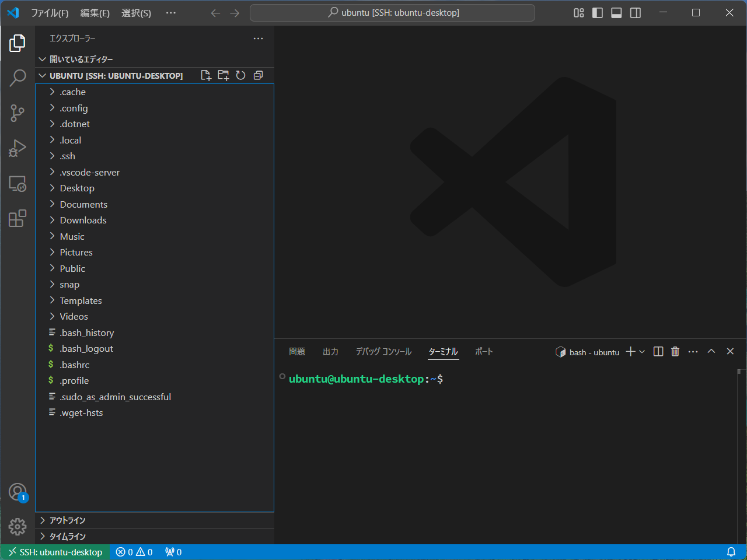This screenshot has height=560, width=747.
Task: Toggle the primary sidebar visibility
Action: 598,13
